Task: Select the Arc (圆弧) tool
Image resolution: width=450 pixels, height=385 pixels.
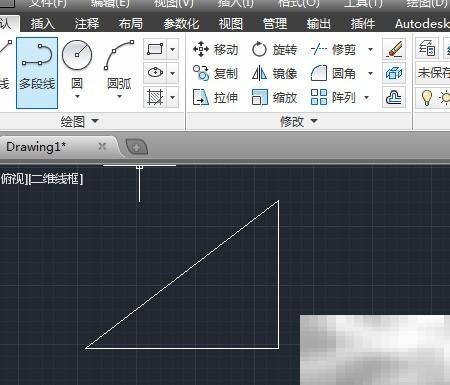Action: click(119, 65)
